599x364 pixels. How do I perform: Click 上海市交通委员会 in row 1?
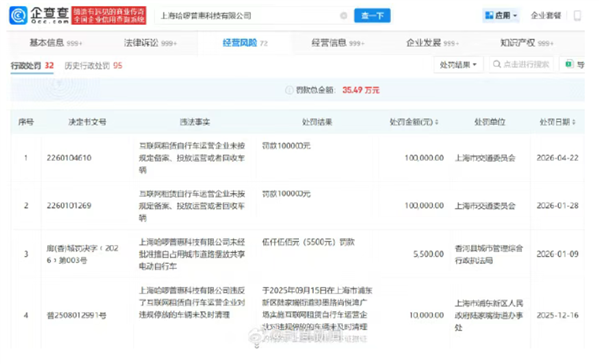(485, 158)
